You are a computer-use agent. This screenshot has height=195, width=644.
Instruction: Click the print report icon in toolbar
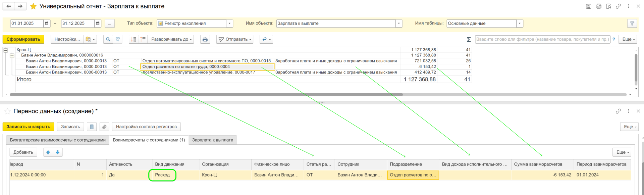[205, 39]
